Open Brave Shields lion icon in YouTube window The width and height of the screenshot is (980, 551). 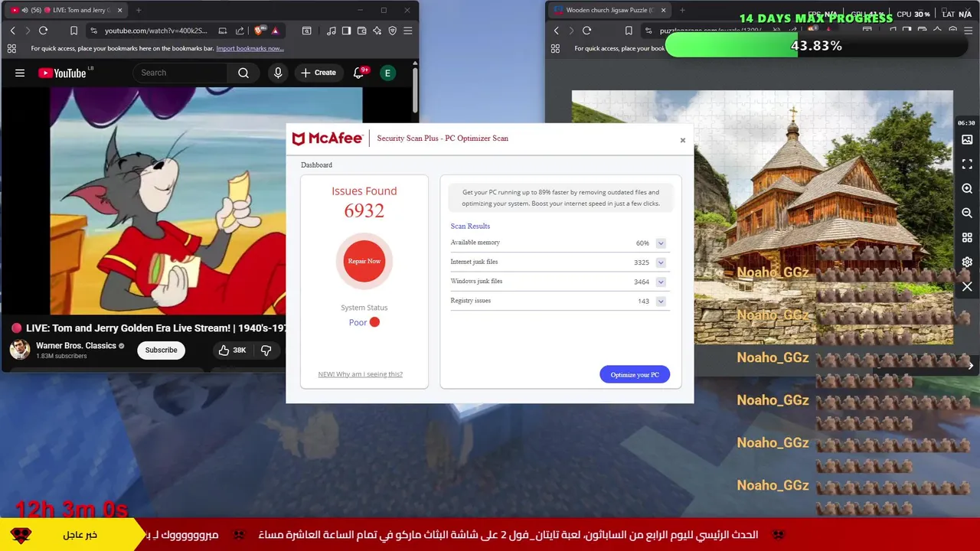click(259, 31)
